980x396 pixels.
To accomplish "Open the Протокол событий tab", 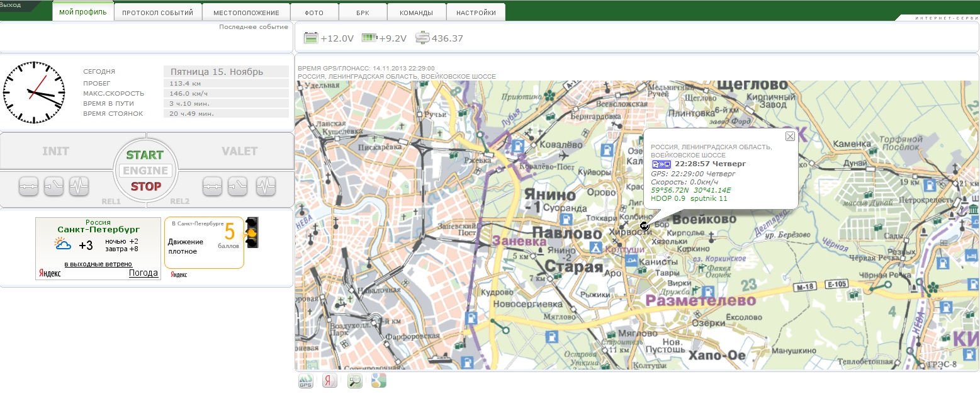I will (159, 13).
